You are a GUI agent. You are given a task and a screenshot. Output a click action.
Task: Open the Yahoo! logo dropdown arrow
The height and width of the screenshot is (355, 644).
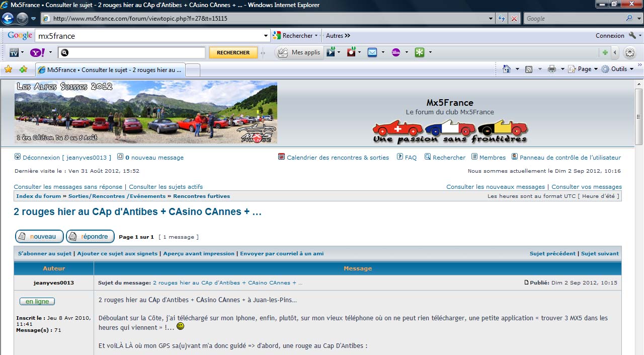tap(50, 52)
